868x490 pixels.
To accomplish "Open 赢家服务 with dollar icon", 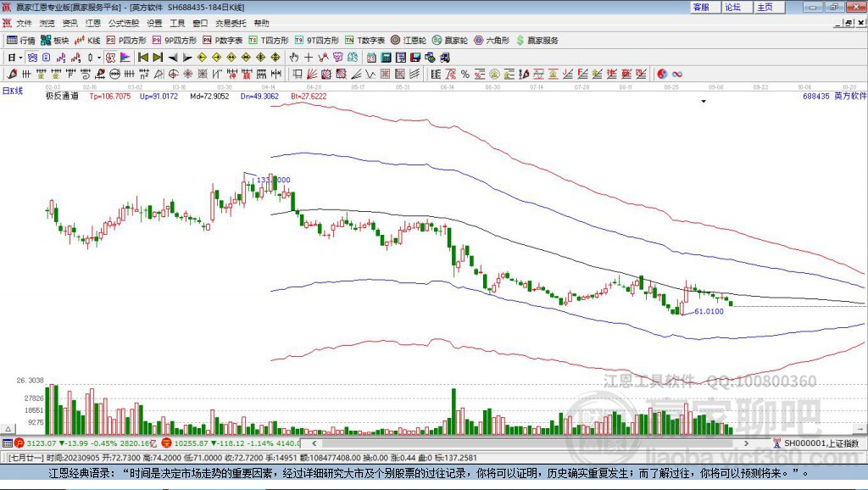I will tap(537, 41).
